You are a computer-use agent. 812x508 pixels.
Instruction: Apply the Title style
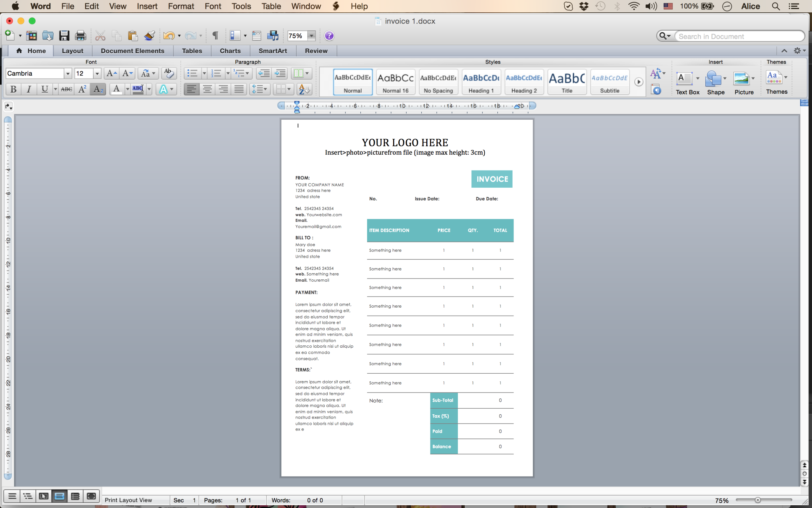click(x=567, y=82)
